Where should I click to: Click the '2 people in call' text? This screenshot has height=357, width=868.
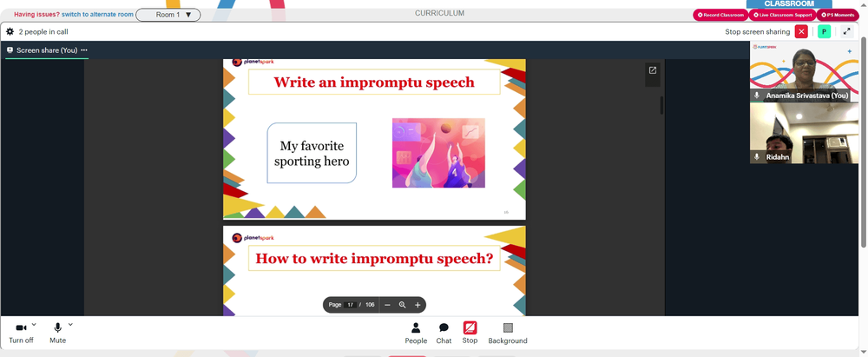click(x=43, y=31)
